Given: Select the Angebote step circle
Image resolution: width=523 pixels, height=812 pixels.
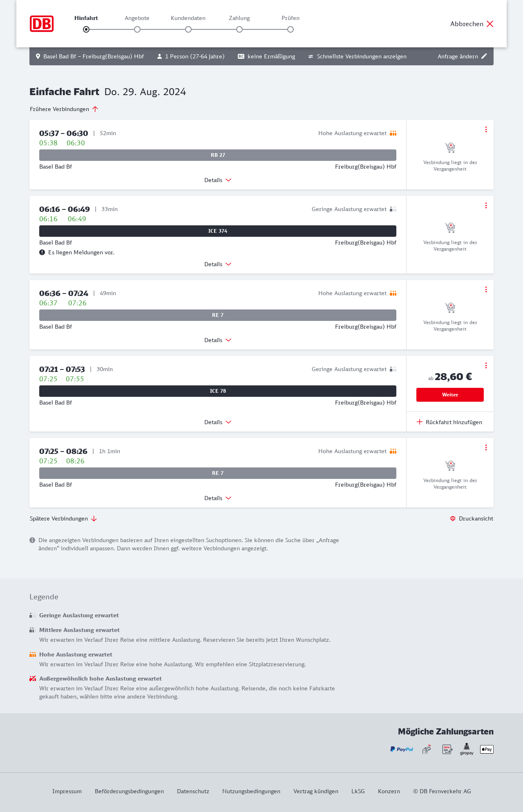Looking at the screenshot, I should tap(137, 29).
